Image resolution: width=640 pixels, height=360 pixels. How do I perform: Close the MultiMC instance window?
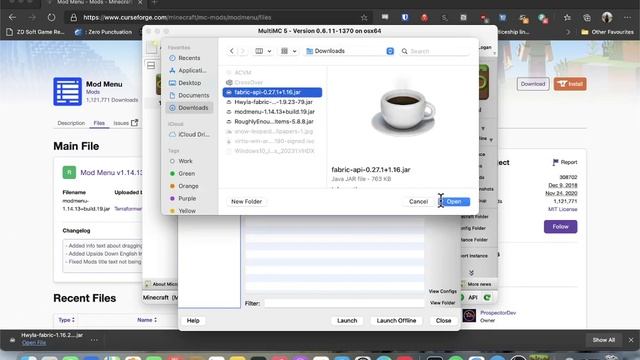coord(443,321)
